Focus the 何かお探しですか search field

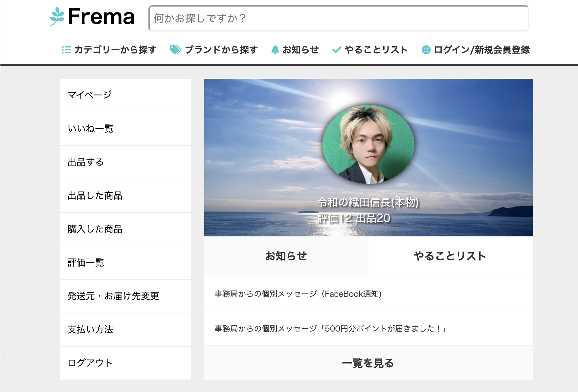(x=338, y=18)
